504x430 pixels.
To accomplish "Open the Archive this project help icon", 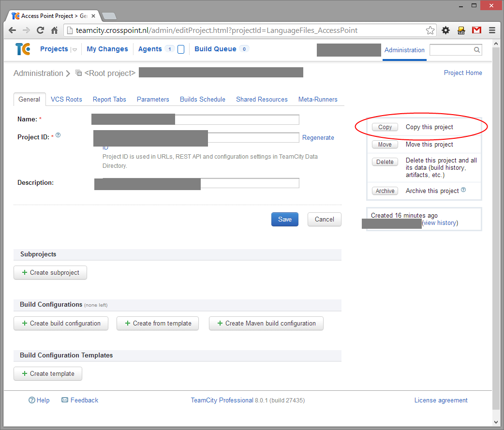I will pyautogui.click(x=463, y=190).
